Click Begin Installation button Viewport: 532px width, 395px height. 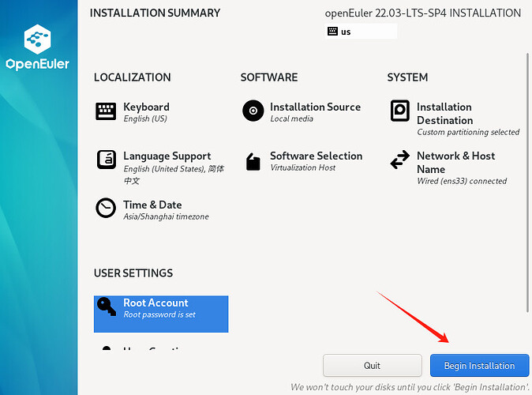[x=479, y=366]
